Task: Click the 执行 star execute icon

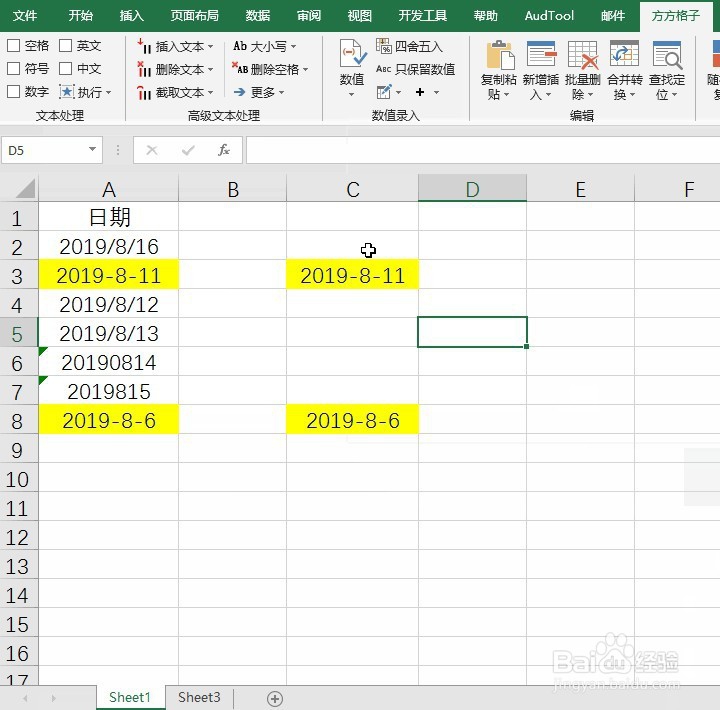Action: point(67,92)
